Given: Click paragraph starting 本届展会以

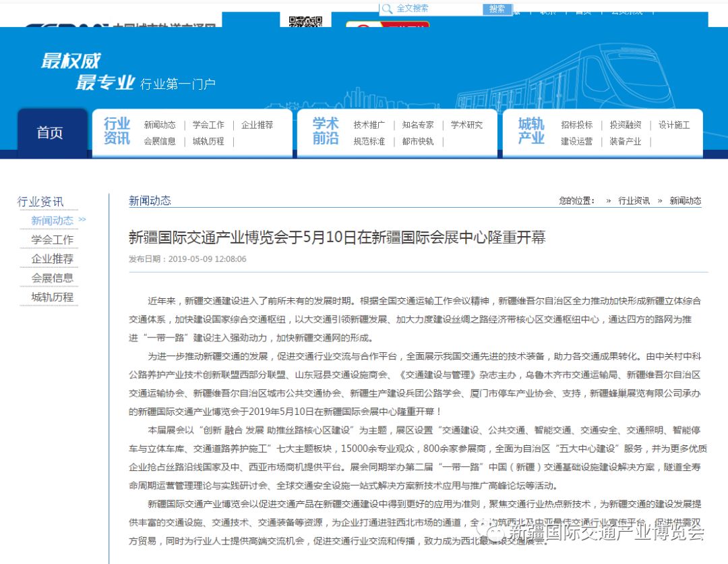Looking at the screenshot, I should coord(418,457).
